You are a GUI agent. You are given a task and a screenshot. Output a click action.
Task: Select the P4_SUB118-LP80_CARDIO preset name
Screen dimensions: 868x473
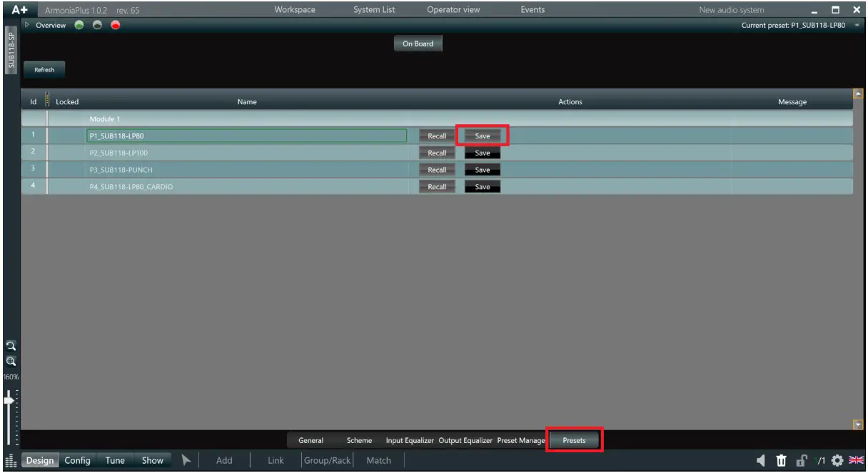pos(131,187)
